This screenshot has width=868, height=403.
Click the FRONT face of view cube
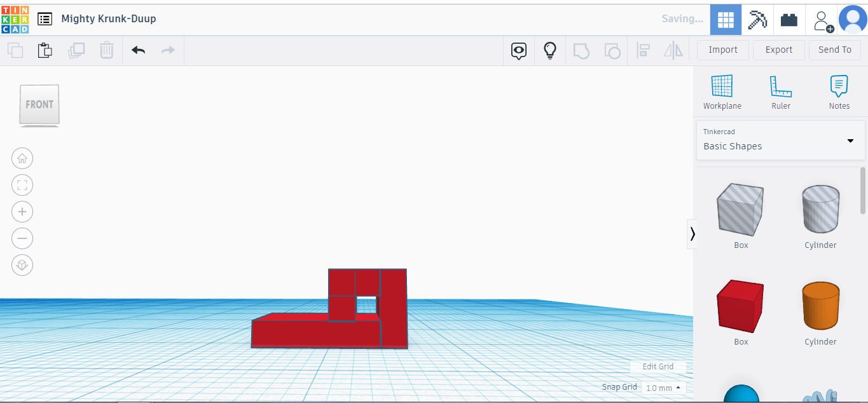tap(39, 104)
